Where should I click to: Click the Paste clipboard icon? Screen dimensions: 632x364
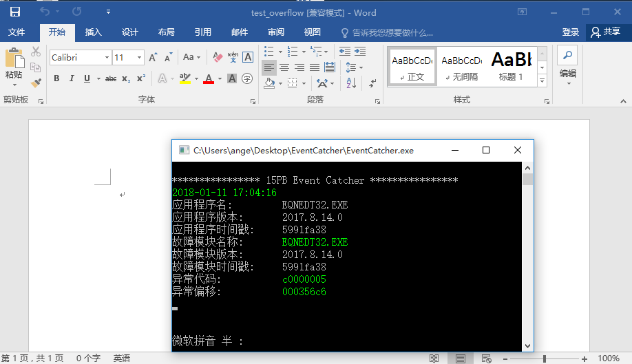click(x=14, y=58)
